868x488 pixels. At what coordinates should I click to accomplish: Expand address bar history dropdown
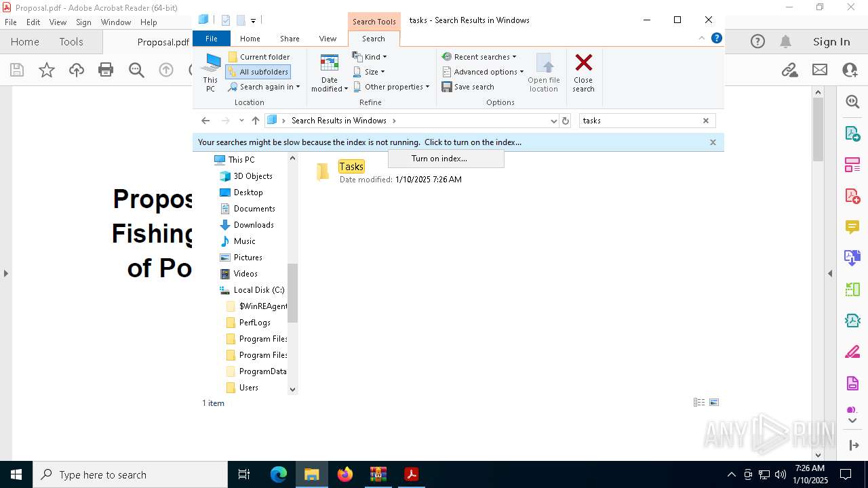tap(554, 121)
